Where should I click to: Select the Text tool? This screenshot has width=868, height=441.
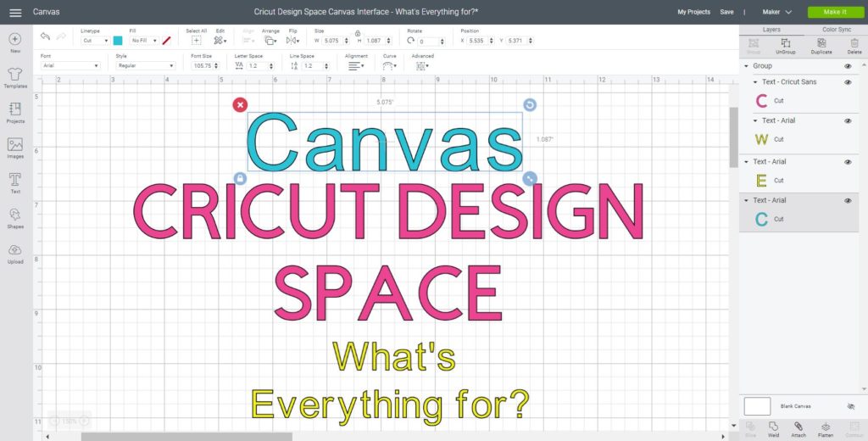click(15, 183)
